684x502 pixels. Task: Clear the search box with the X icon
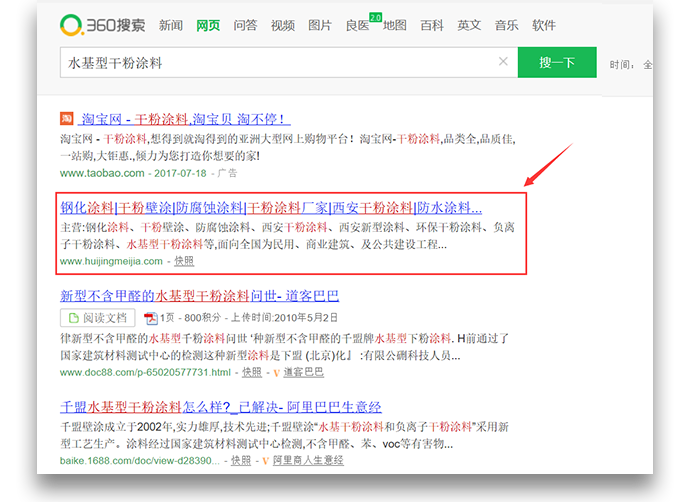coord(503,62)
